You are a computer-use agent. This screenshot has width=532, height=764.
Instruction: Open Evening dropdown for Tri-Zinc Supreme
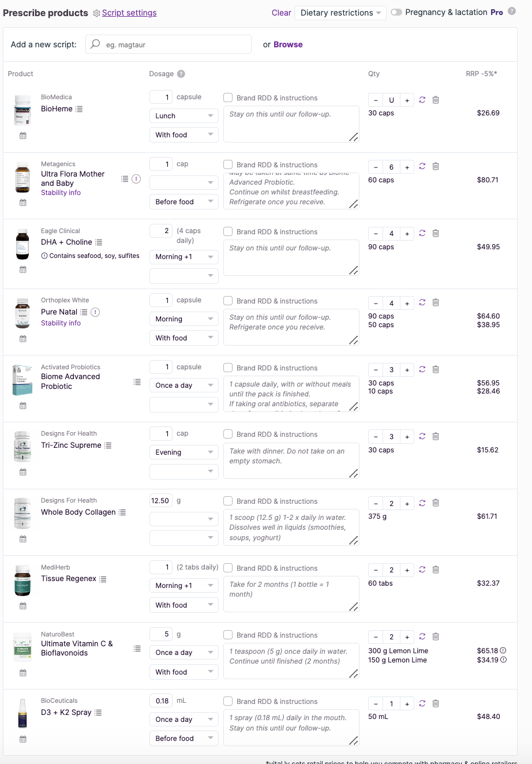point(183,452)
